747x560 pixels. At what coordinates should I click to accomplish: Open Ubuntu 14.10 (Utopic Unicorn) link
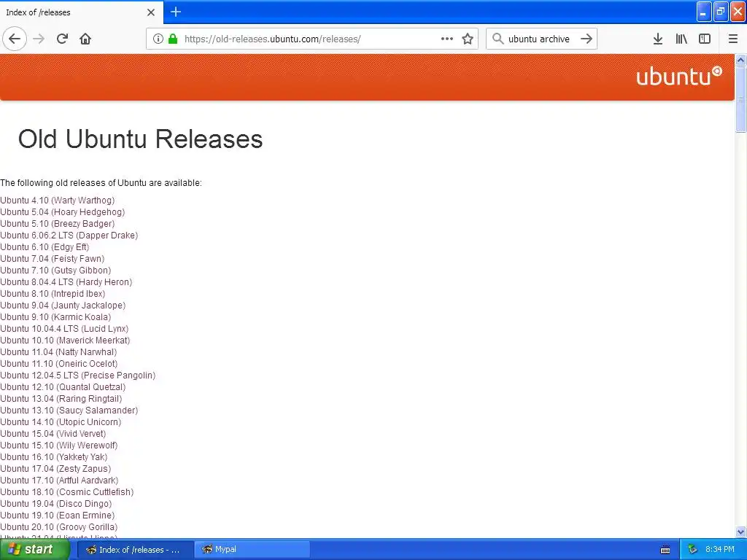(x=61, y=422)
